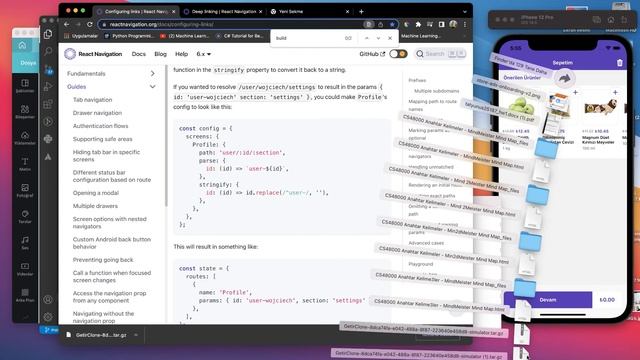Open Tab navigation guide link
The width and height of the screenshot is (640, 360).
pos(92,100)
